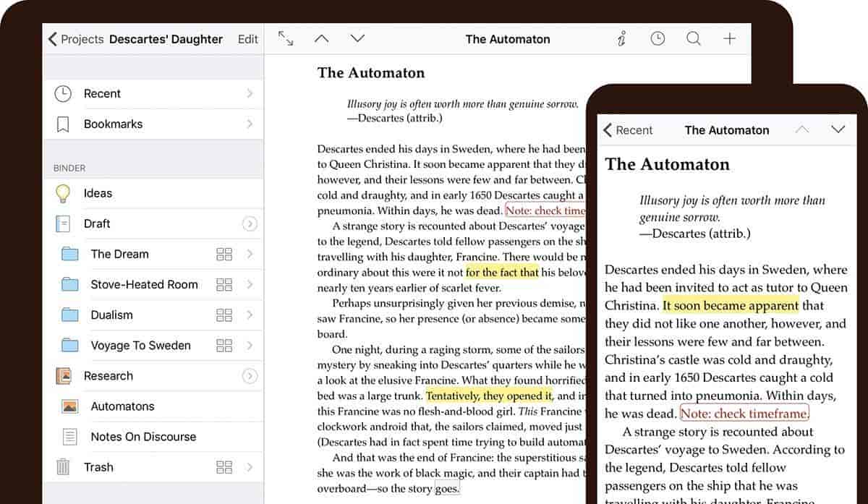The image size is (868, 504).
Task: Click highlighted 'Tentatively, they opened it' text
Action: pyautogui.click(x=489, y=396)
